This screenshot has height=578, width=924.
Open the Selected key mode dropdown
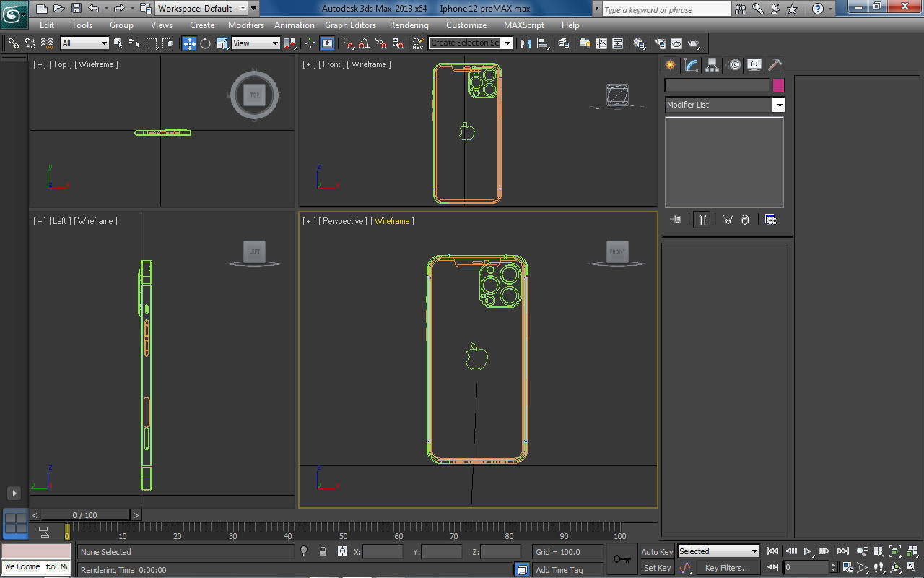[x=718, y=551]
